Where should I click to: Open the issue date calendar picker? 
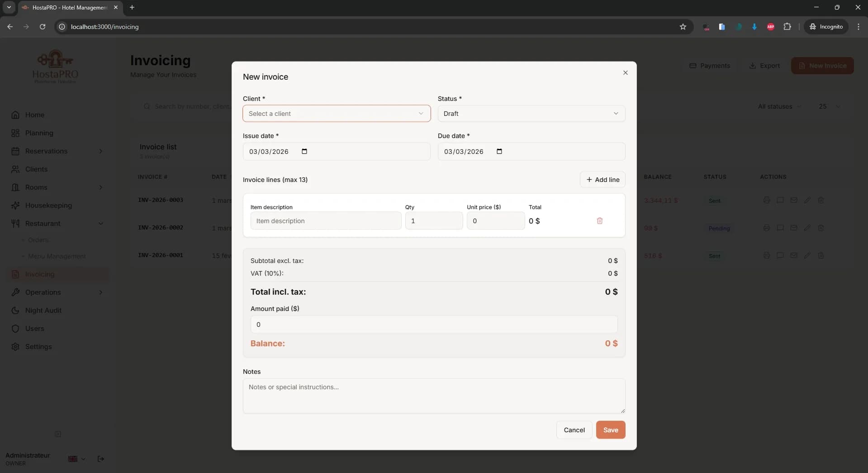[x=304, y=152]
